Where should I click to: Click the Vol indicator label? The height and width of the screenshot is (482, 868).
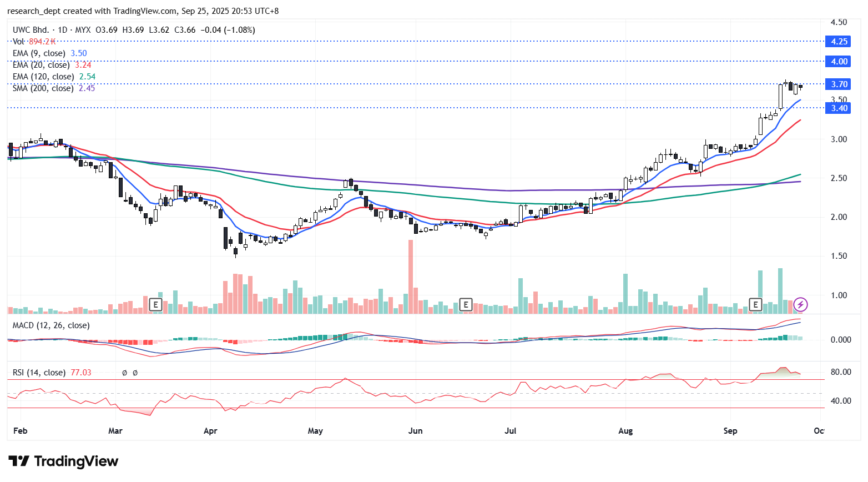click(x=18, y=42)
